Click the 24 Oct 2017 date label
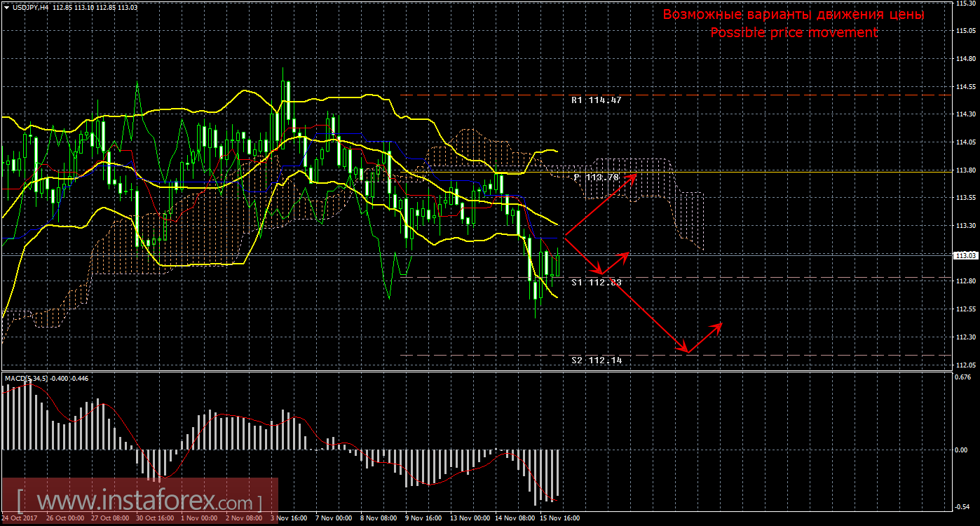Screen dimensions: 980x526 (x=19, y=519)
